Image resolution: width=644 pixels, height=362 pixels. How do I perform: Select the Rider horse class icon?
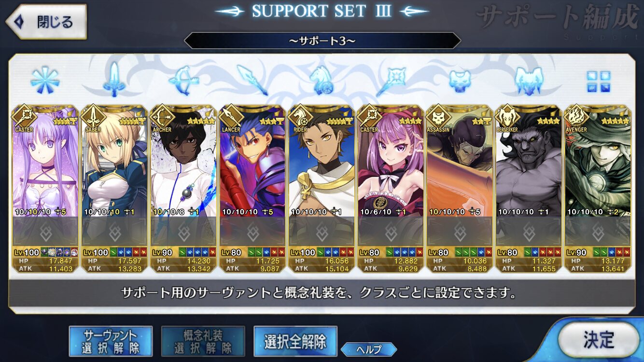click(322, 80)
